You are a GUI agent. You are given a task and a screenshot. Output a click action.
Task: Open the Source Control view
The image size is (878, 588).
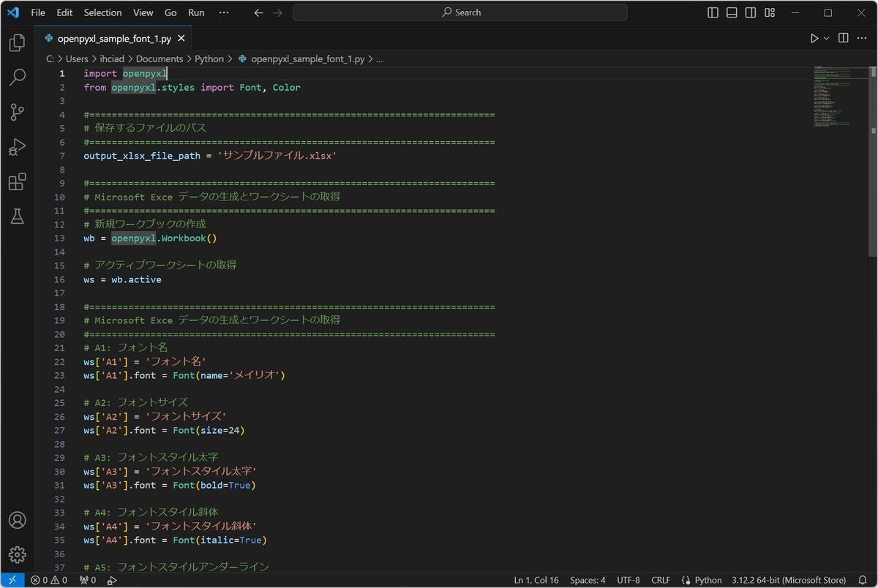(x=17, y=112)
